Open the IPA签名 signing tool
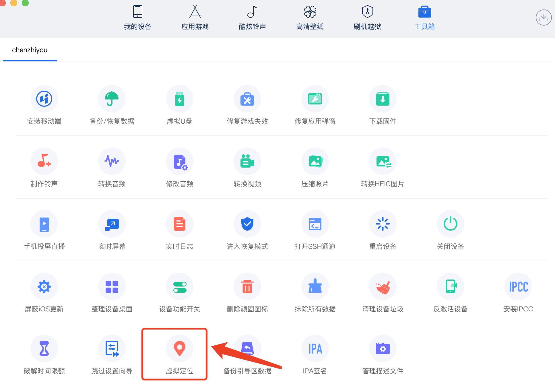The height and width of the screenshot is (392, 555). click(315, 349)
